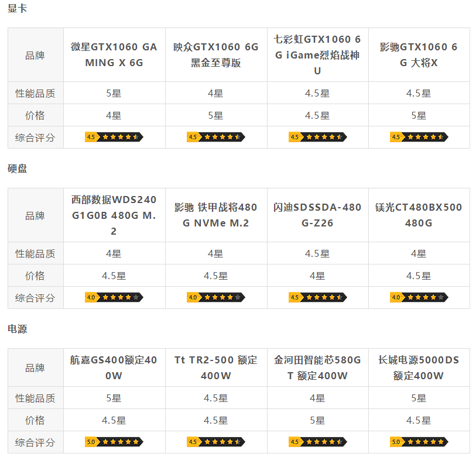Click the 长城电源5000DS 额定400W cell
Screen dimensions: 476x457
[x=419, y=368]
